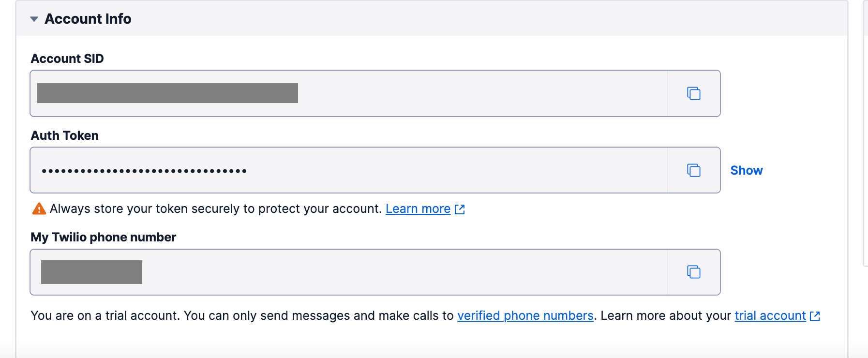Open the trial account link

(770, 316)
